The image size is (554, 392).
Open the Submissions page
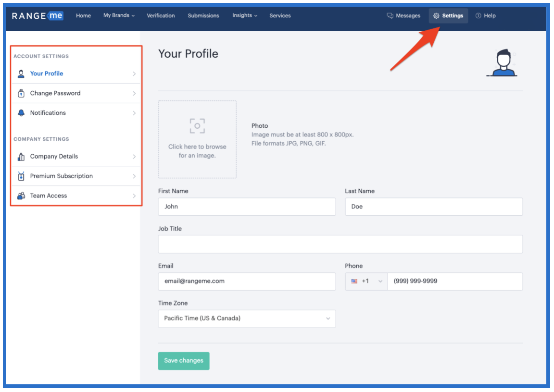pyautogui.click(x=203, y=15)
